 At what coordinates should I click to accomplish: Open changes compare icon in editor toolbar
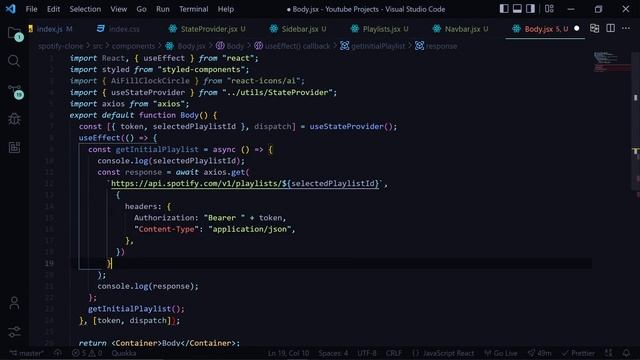pos(594,28)
